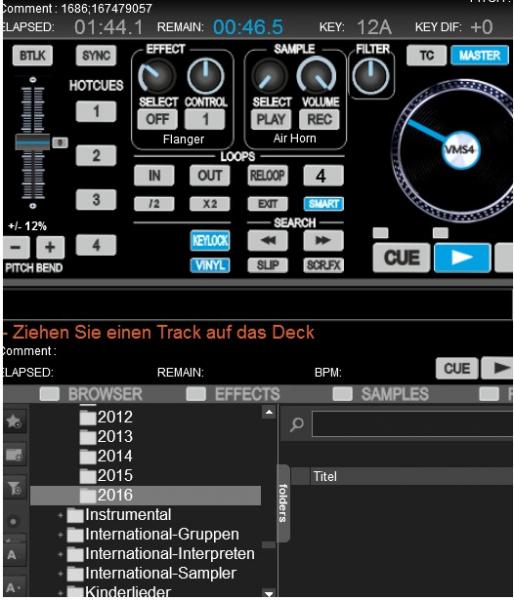Trigger hotcue 3

click(96, 199)
